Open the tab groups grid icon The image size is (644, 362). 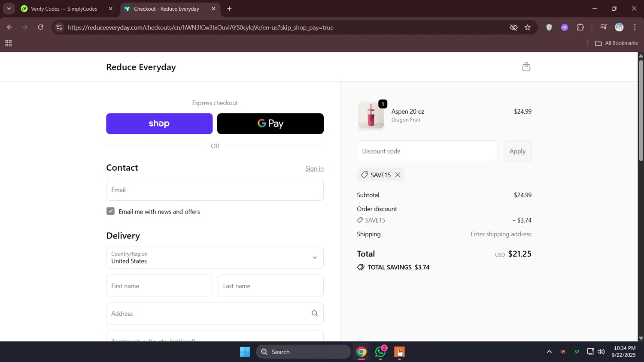coord(8,43)
